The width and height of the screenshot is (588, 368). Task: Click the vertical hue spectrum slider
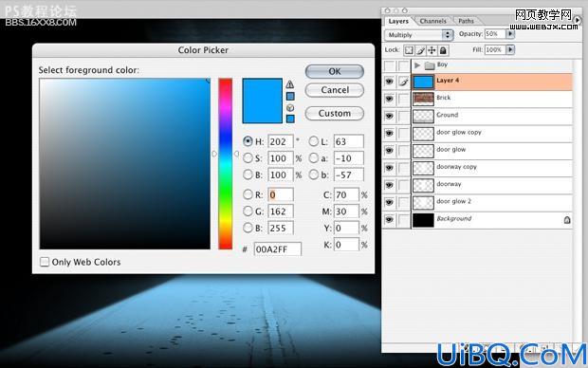pyautogui.click(x=226, y=163)
